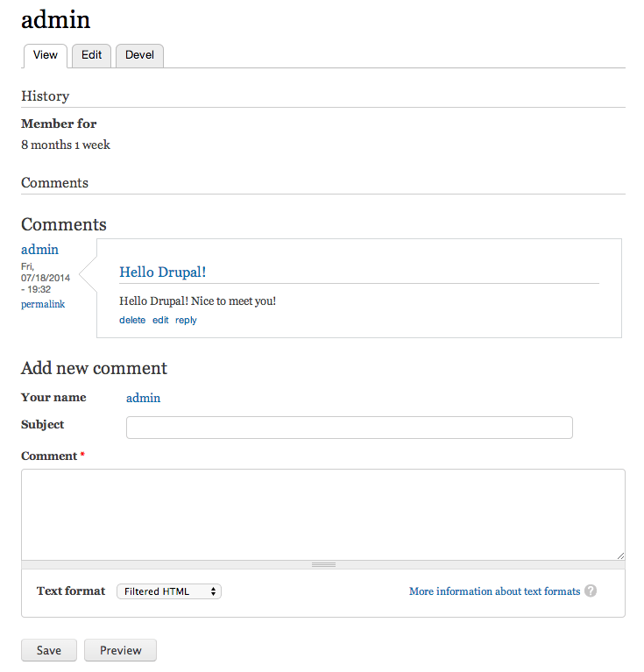
Task: Click inside the Subject input field
Action: (349, 428)
